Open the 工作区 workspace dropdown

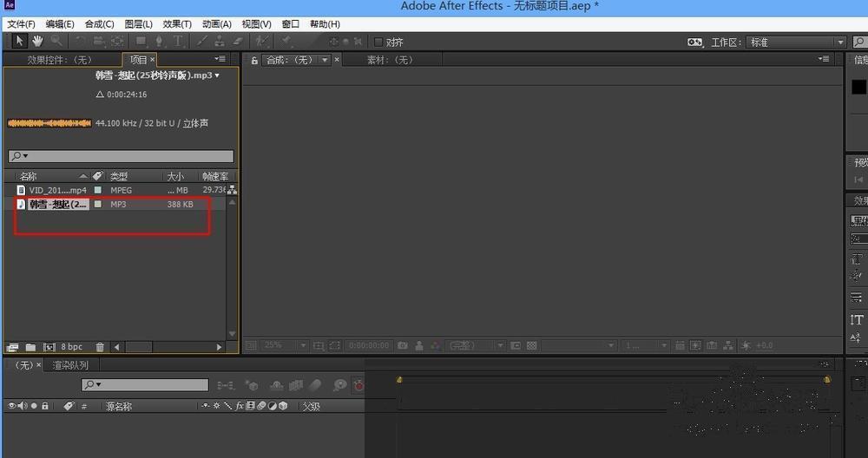pos(796,42)
